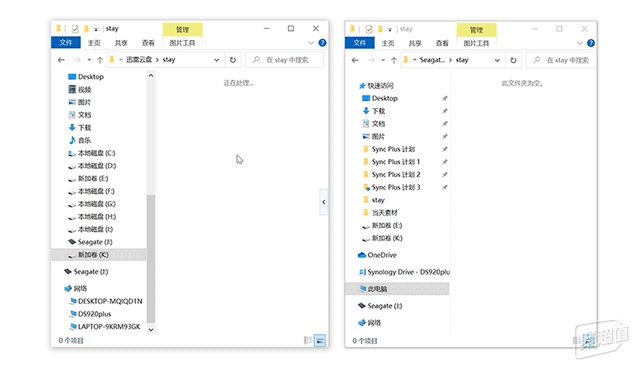Click search box in right window

(x=562, y=60)
